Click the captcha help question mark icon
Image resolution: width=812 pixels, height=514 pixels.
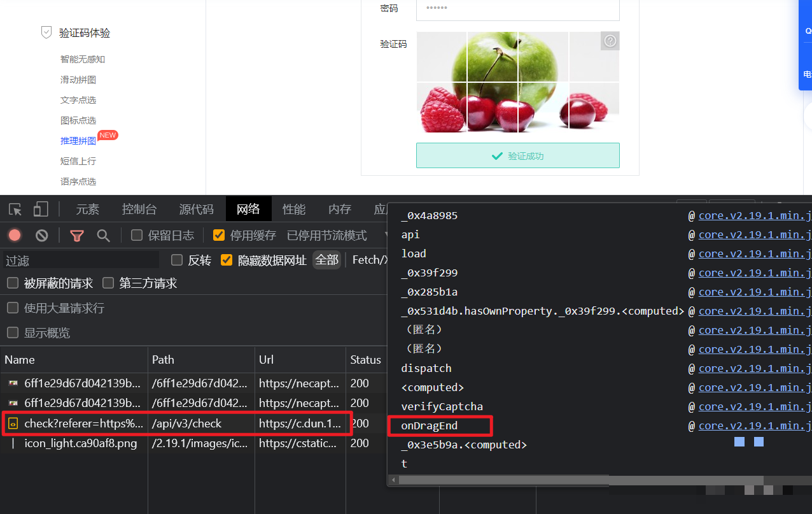point(610,41)
